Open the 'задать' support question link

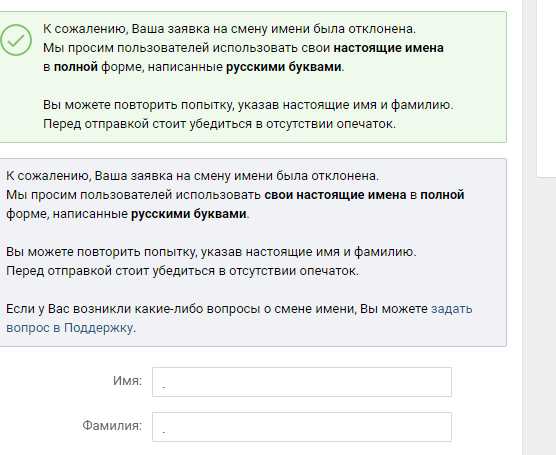point(451,309)
